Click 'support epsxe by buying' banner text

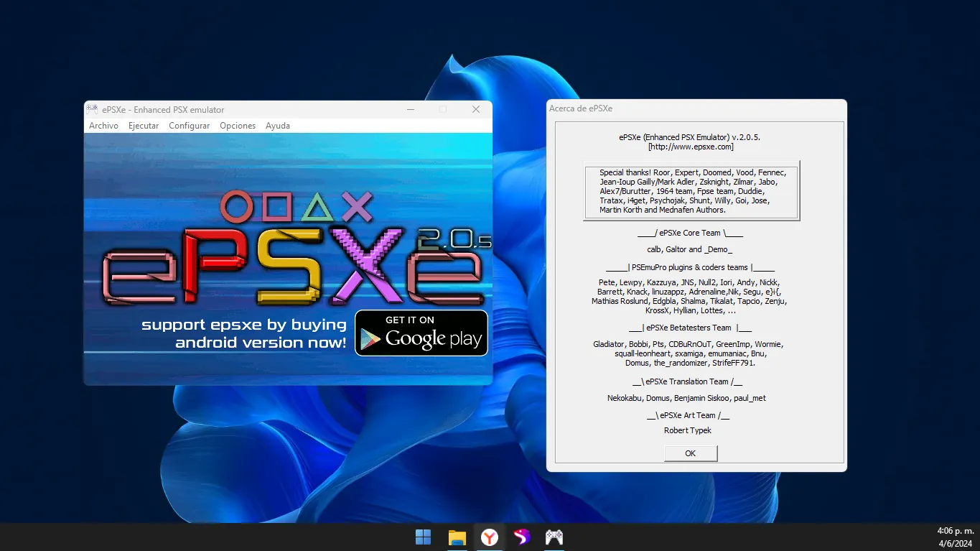[244, 325]
